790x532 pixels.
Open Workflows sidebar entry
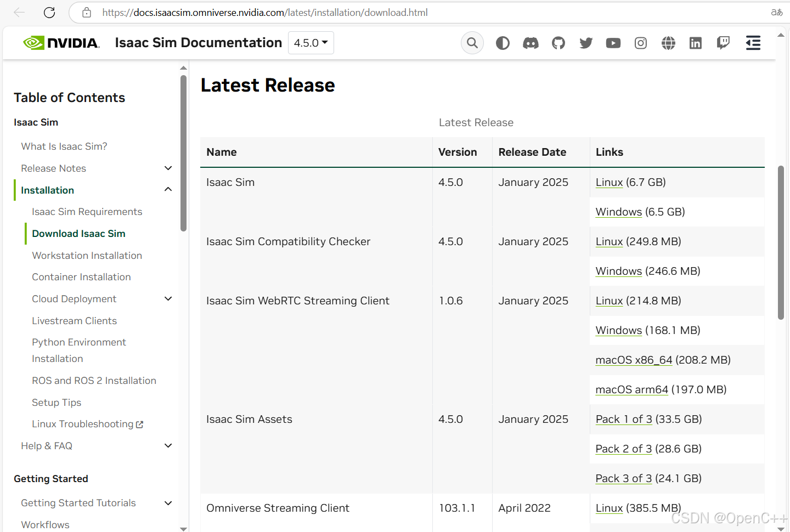[x=45, y=525]
